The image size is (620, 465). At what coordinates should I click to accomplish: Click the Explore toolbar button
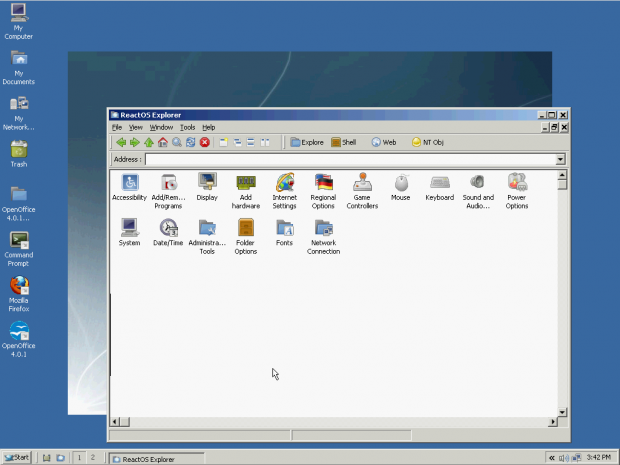(x=307, y=143)
